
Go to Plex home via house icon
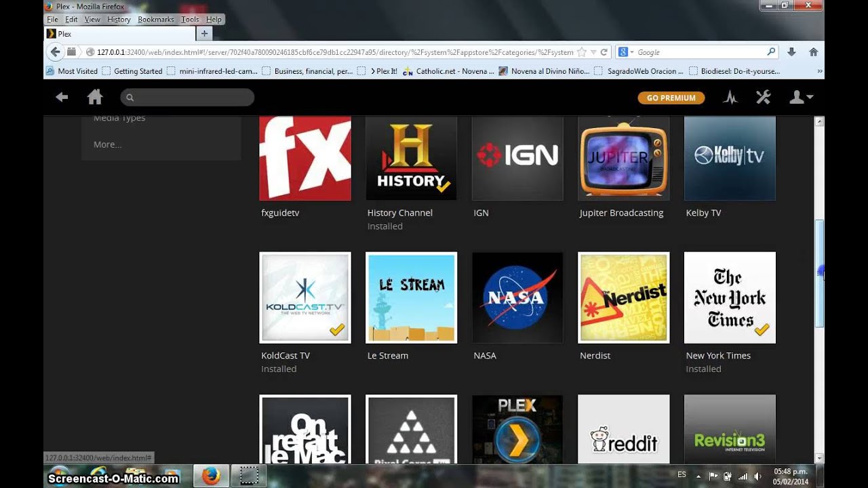(x=95, y=98)
